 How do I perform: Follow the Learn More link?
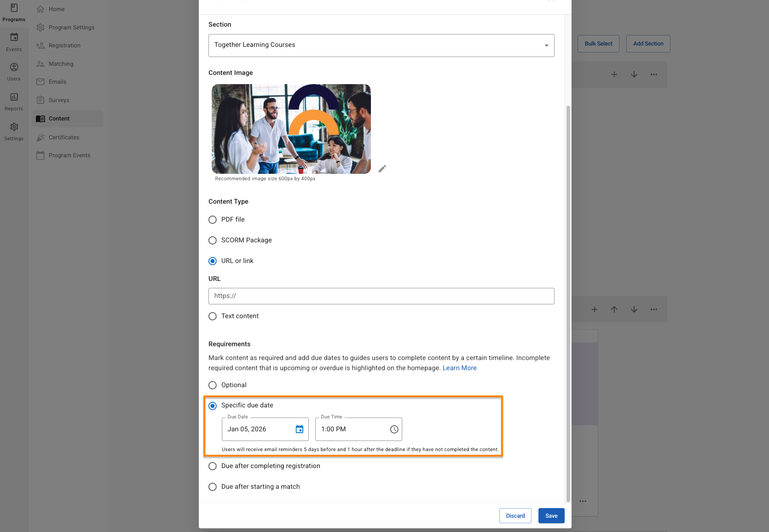pos(459,368)
